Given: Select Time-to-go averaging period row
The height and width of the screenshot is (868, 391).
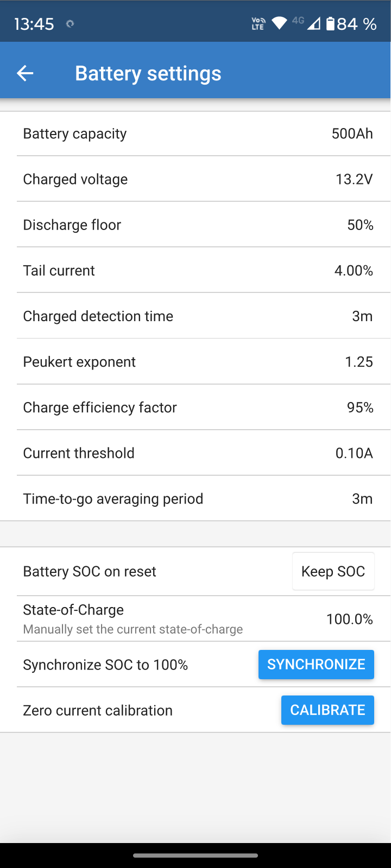Looking at the screenshot, I should click(195, 499).
